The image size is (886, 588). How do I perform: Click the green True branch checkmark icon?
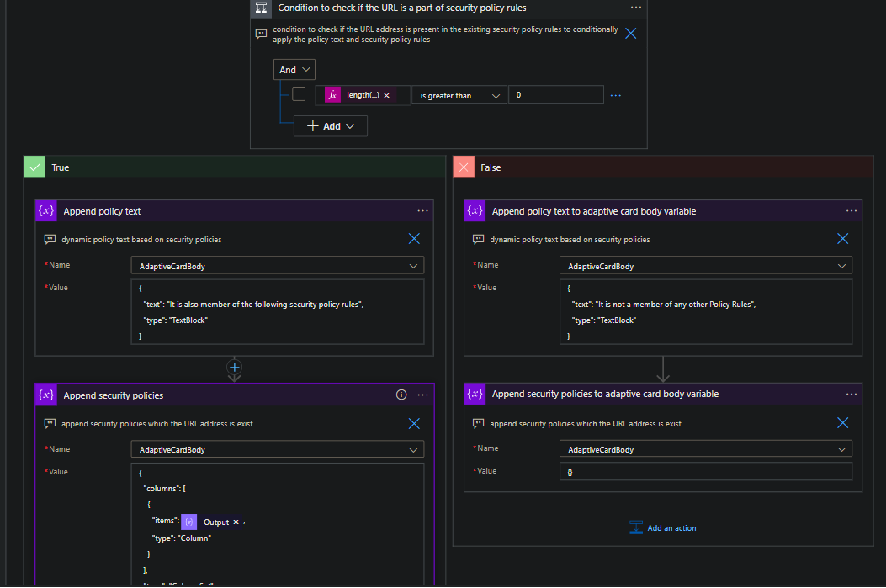34,167
